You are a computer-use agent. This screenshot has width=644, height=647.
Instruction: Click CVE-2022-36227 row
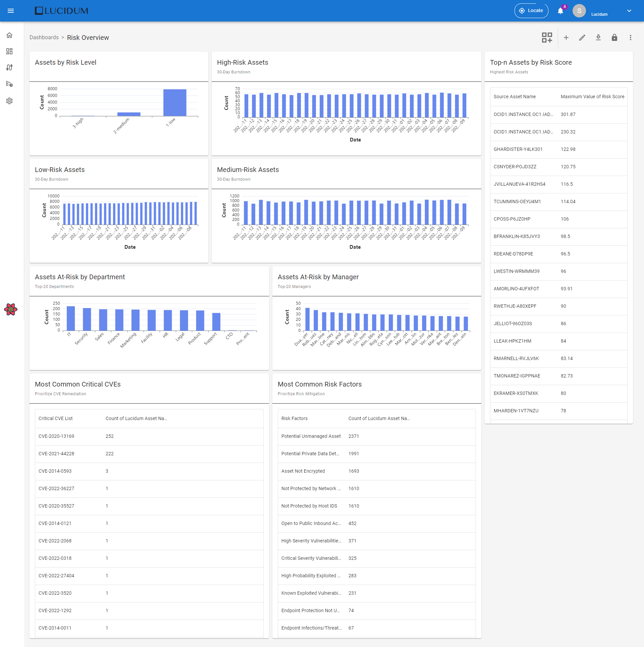tap(149, 489)
